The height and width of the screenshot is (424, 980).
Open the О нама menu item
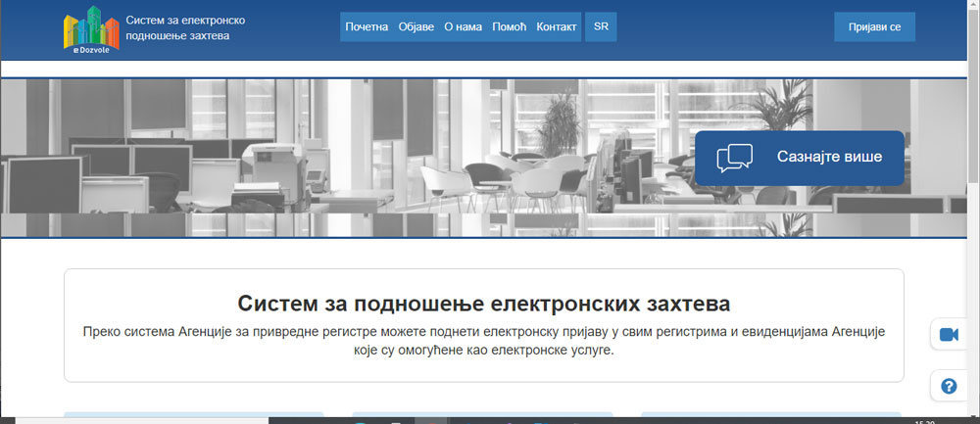click(464, 26)
